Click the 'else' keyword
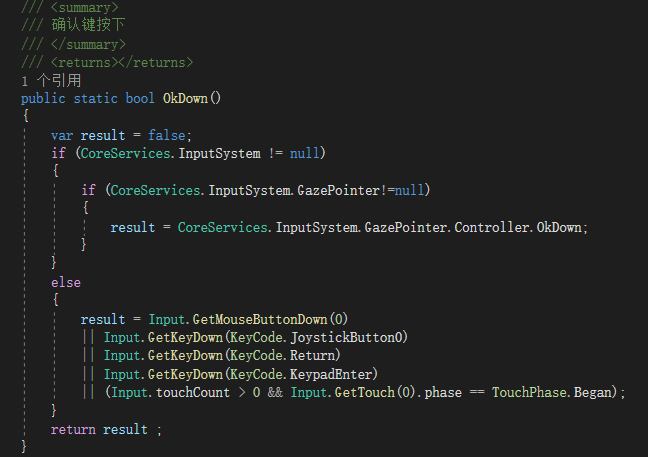 66,283
